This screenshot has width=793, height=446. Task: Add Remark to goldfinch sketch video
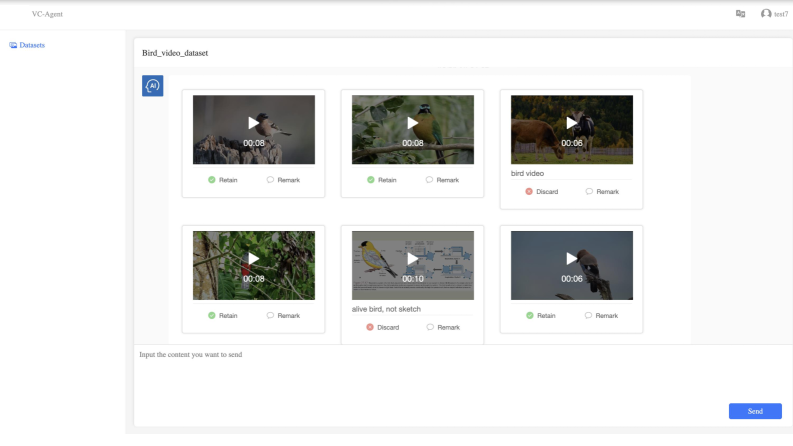(x=443, y=328)
